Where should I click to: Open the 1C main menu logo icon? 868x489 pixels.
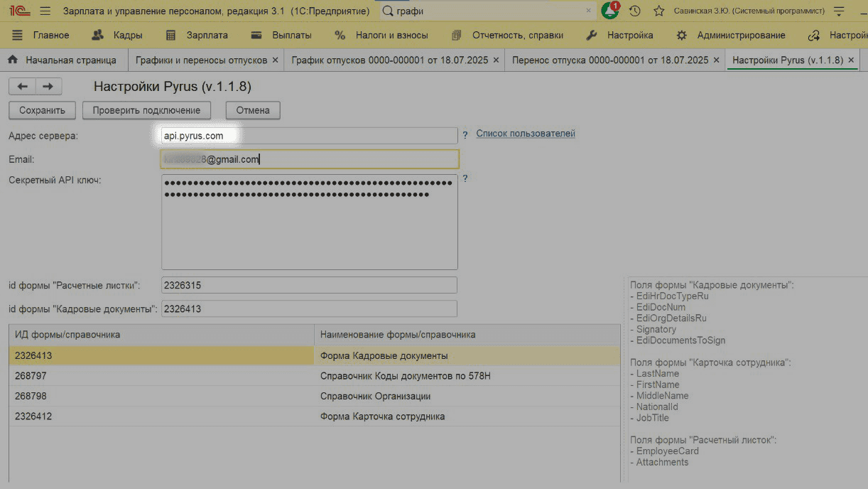[19, 11]
